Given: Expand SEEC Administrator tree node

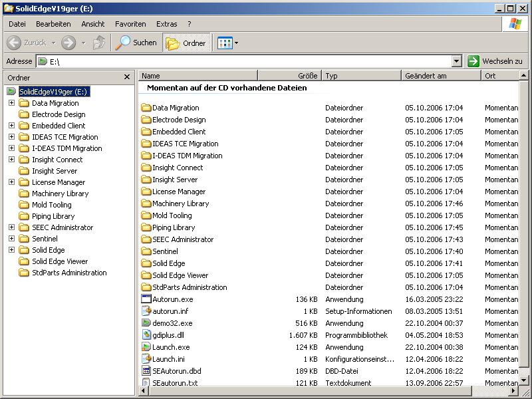Looking at the screenshot, I should tap(11, 227).
